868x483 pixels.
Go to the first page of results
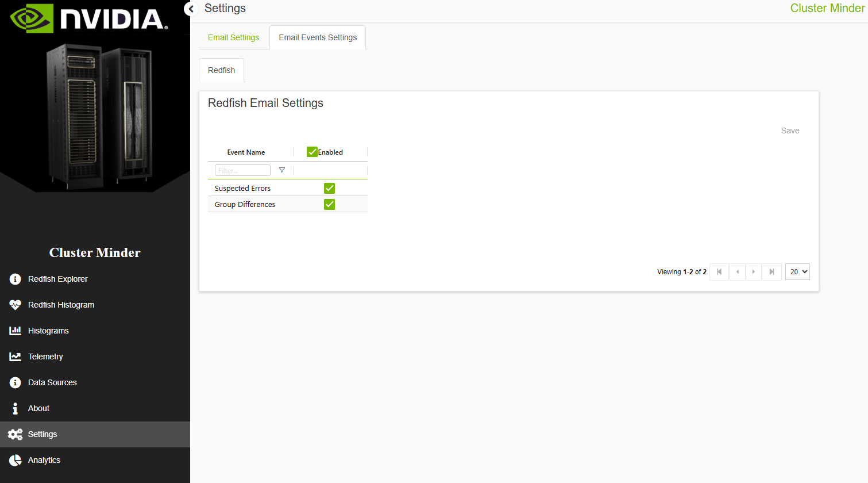(719, 272)
